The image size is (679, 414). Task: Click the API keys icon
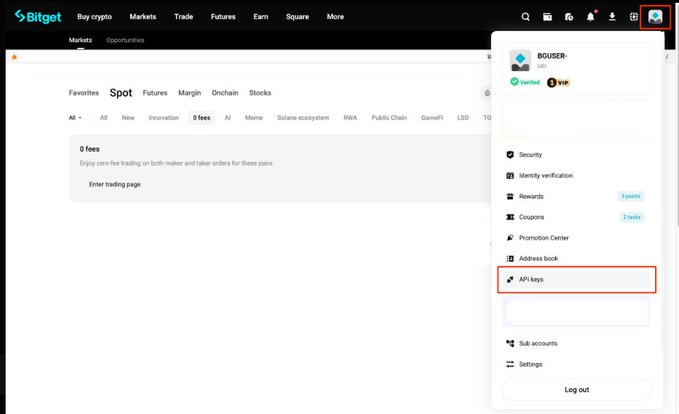point(510,279)
